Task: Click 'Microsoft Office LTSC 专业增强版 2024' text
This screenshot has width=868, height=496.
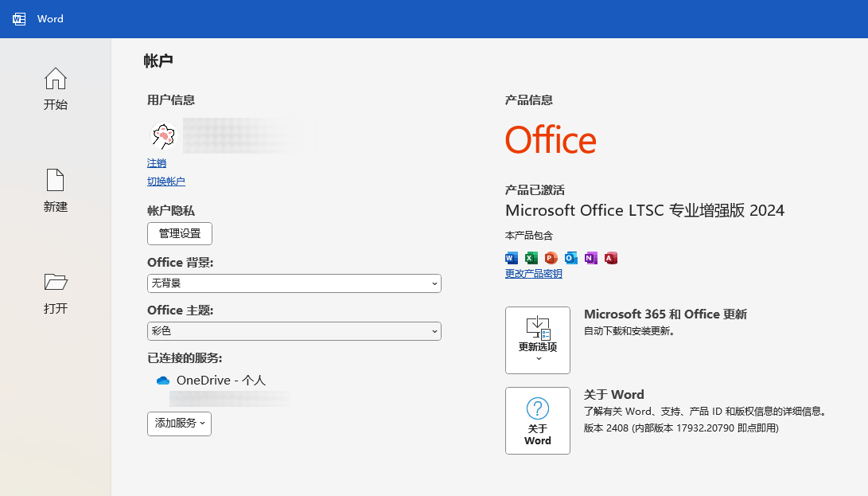Action: point(644,211)
